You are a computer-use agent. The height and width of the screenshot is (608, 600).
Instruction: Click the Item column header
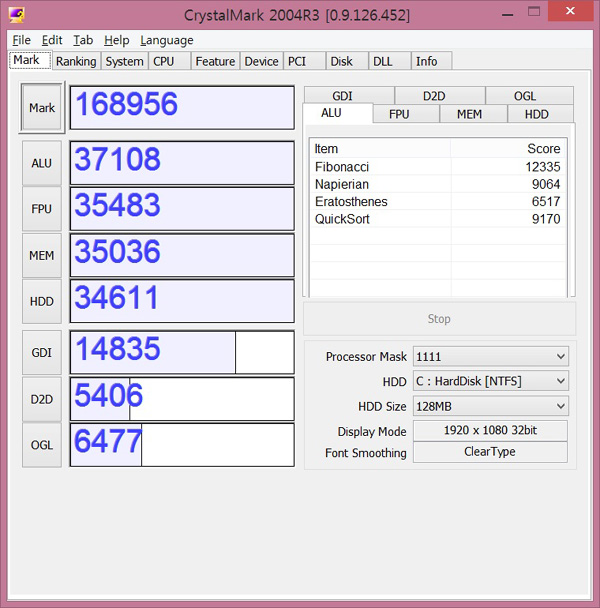(x=380, y=149)
